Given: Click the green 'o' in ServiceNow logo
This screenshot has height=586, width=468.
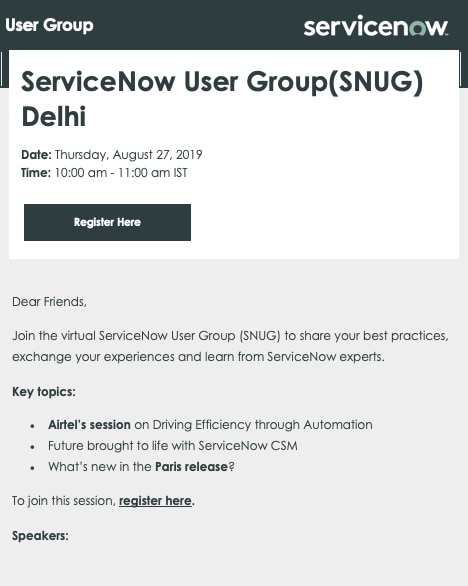Looking at the screenshot, I should tap(417, 28).
